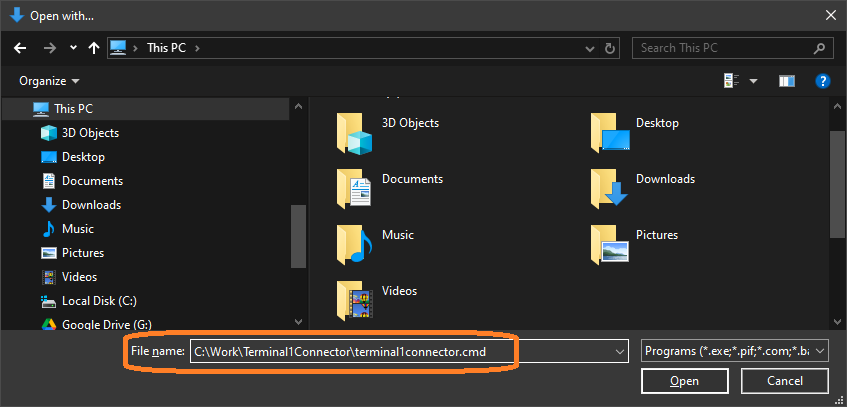847x407 pixels.
Task: Click the Videos folder icon in main pane
Action: [354, 300]
